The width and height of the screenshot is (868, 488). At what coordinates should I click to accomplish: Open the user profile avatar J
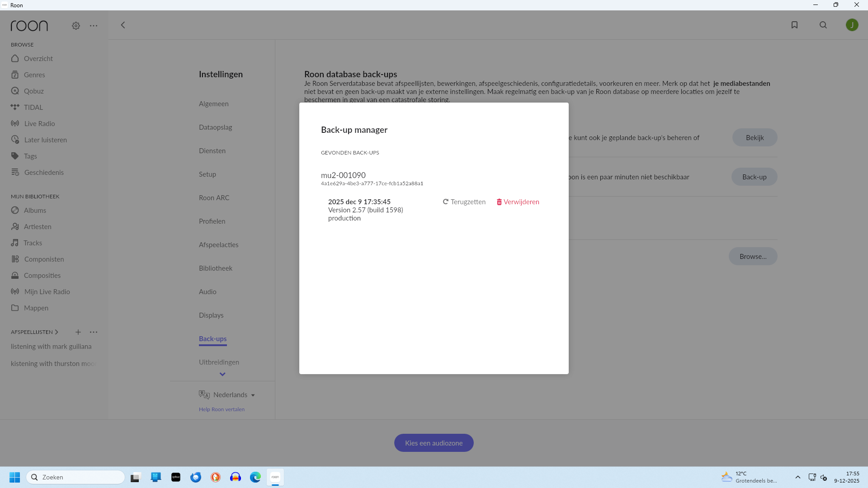tap(852, 25)
